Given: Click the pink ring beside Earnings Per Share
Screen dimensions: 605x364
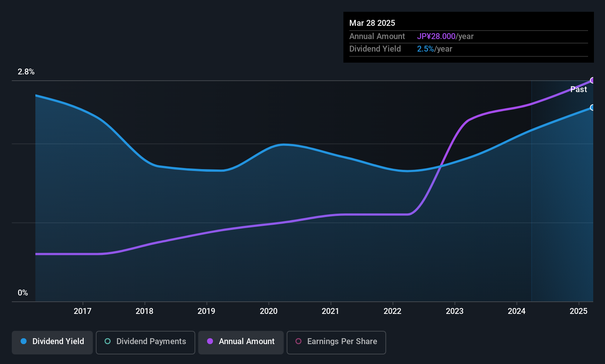Looking at the screenshot, I should [x=298, y=342].
